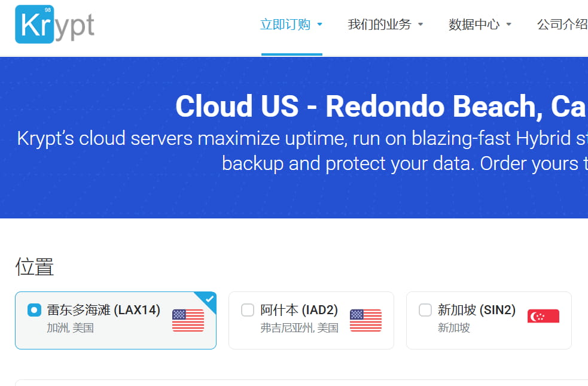588x386 pixels.
Task: Click the 新加坡 (SIN2) label
Action: pos(477,310)
